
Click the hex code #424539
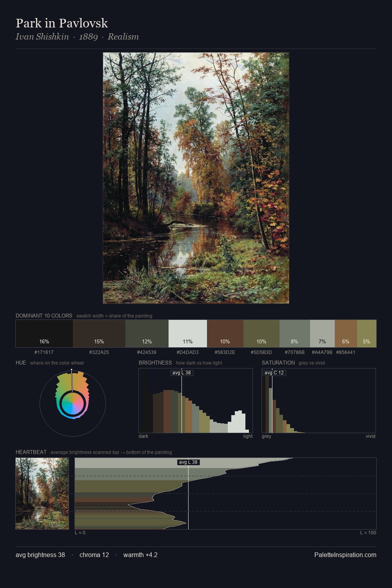point(147,352)
